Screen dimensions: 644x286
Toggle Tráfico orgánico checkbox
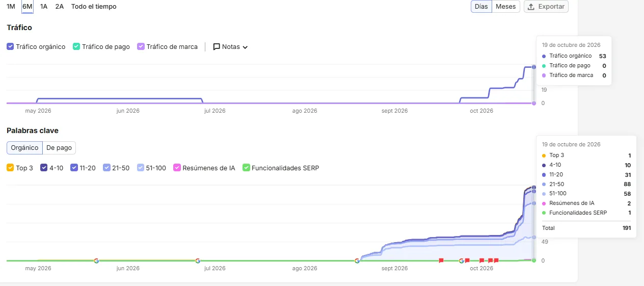[10, 46]
